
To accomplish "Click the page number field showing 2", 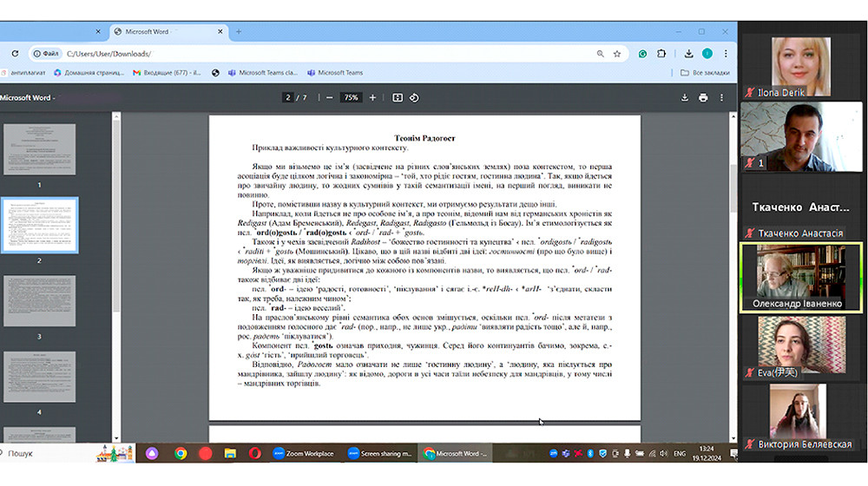I will [287, 97].
